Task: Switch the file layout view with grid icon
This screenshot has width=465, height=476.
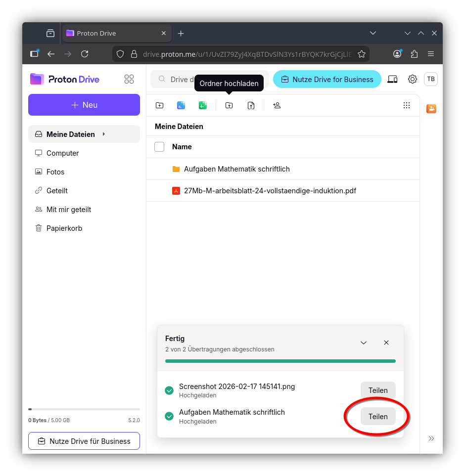Action: [x=407, y=105]
